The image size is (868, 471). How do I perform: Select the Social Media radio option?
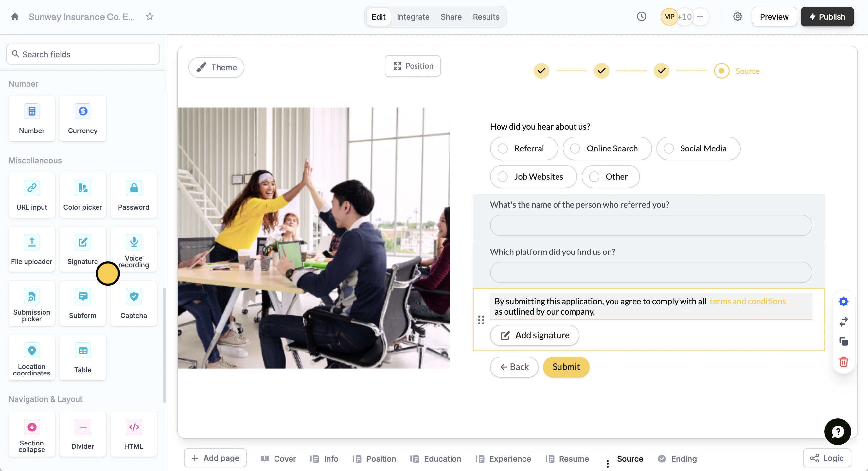[668, 148]
